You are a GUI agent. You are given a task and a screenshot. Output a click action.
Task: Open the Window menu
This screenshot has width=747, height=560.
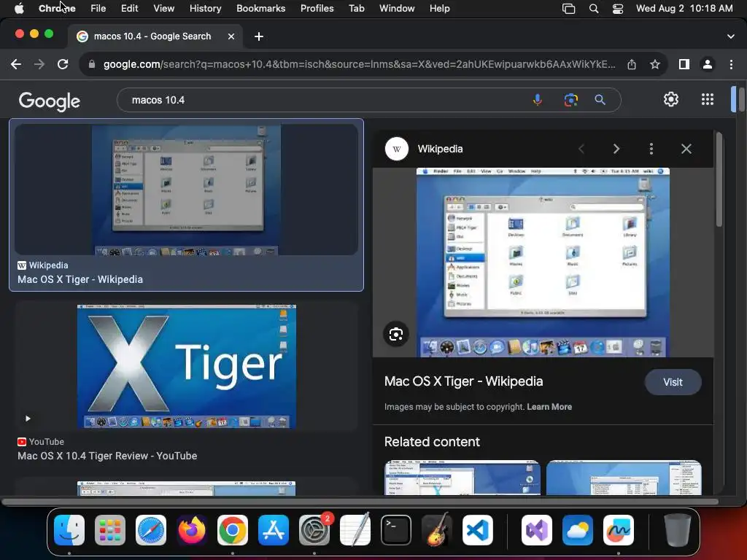pos(397,9)
